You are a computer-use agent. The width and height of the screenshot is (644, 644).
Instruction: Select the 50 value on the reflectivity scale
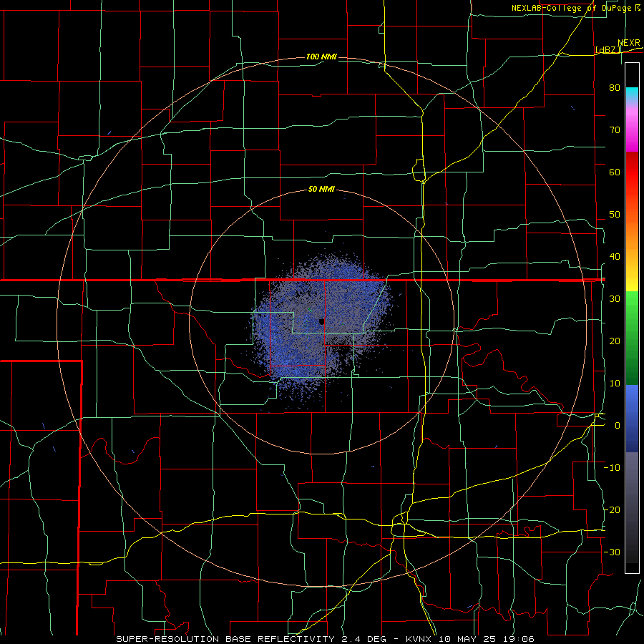tap(615, 215)
